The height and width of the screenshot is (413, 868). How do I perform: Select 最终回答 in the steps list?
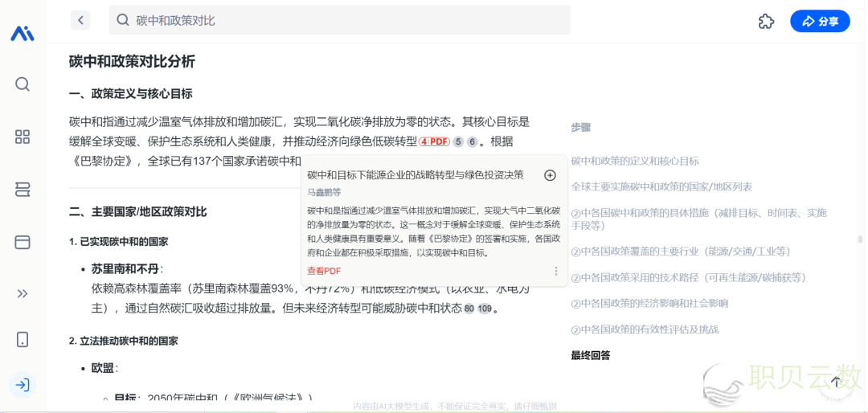tap(591, 355)
